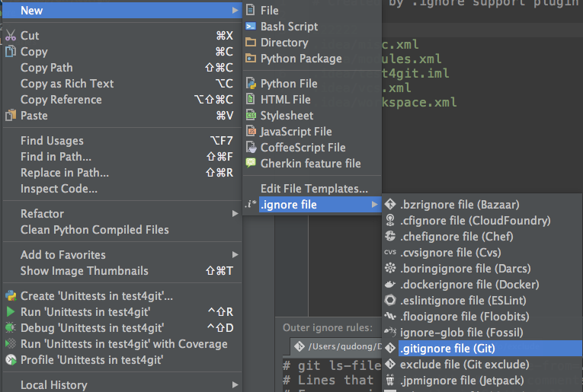Choose Copy as Rich Text
This screenshot has height=392, width=583.
[x=67, y=84]
